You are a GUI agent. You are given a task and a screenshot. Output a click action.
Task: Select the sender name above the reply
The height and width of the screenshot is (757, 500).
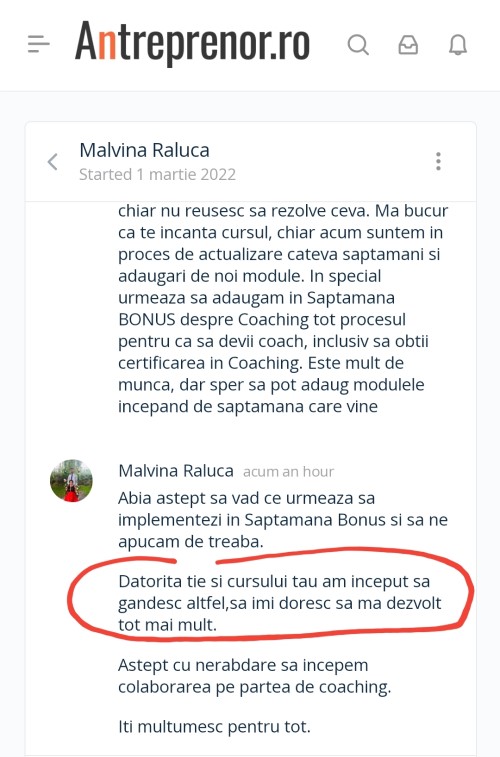(176, 471)
